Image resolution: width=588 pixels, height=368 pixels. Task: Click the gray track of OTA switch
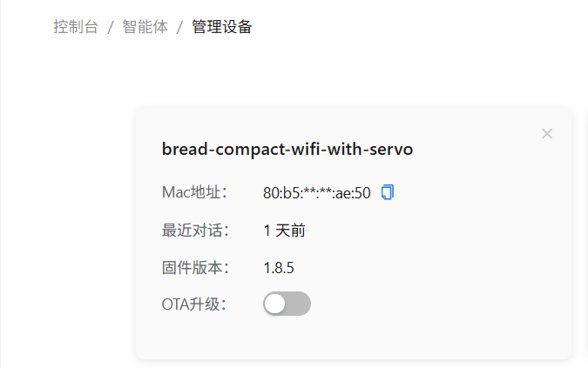coord(299,304)
